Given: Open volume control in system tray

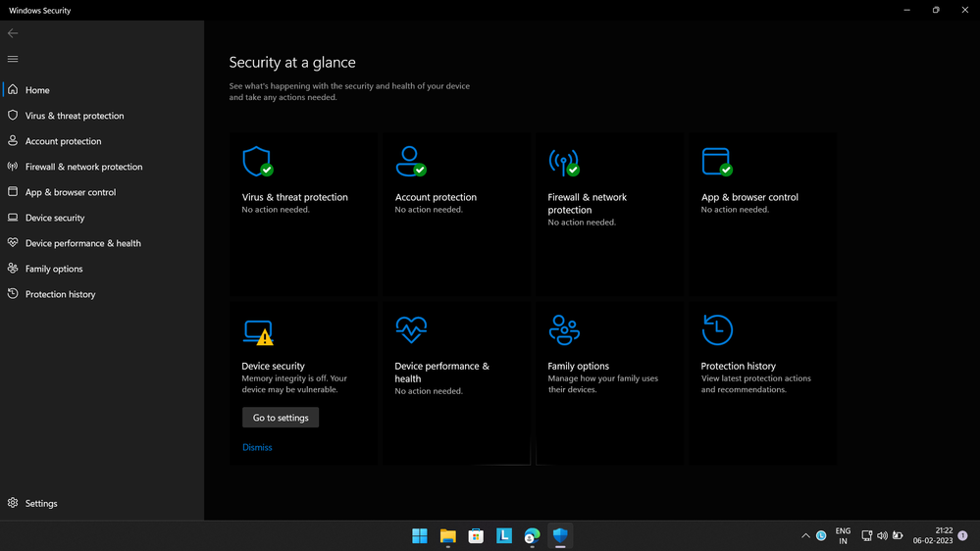Looking at the screenshot, I should click(882, 535).
